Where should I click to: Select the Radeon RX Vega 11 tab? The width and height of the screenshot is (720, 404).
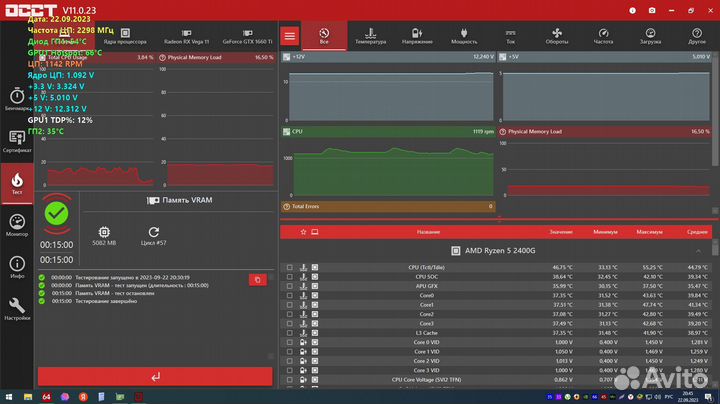point(186,42)
